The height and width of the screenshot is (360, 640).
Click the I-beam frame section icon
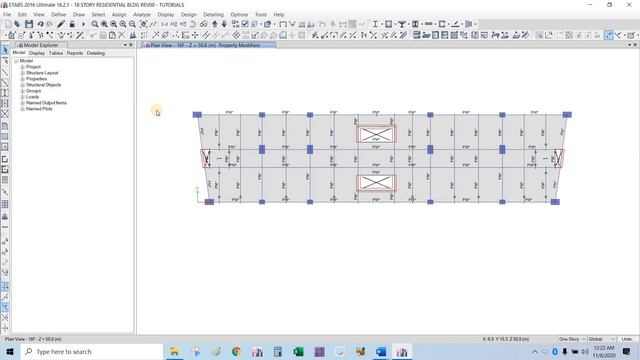click(x=375, y=24)
